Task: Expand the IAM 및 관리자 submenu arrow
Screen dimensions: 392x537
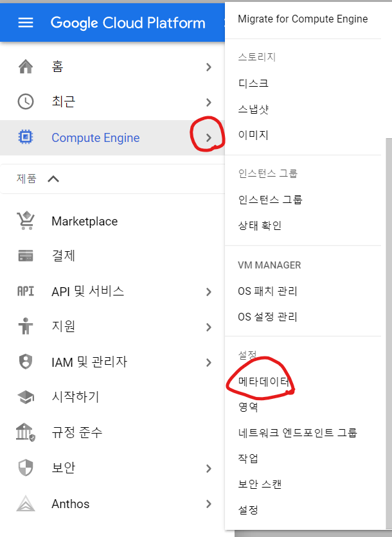Action: 209,362
